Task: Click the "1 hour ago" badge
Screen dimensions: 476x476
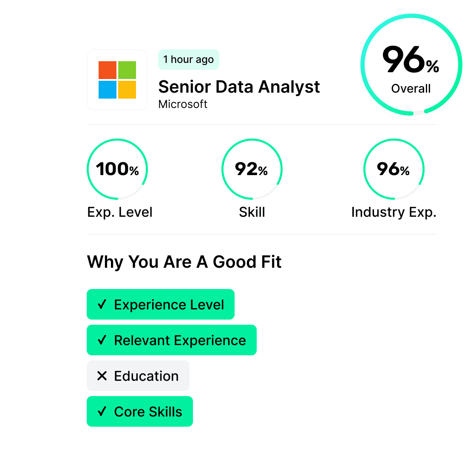Action: point(188,59)
